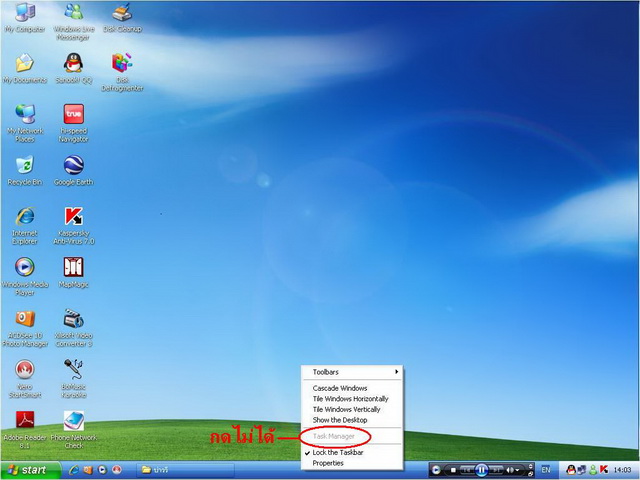Viewport: 640px width, 480px height.
Task: Choose Tile Windows Horizontally
Action: (352, 399)
